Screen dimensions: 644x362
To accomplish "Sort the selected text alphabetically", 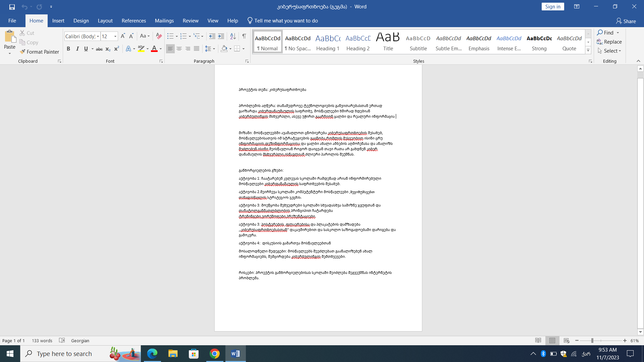I will [x=233, y=36].
